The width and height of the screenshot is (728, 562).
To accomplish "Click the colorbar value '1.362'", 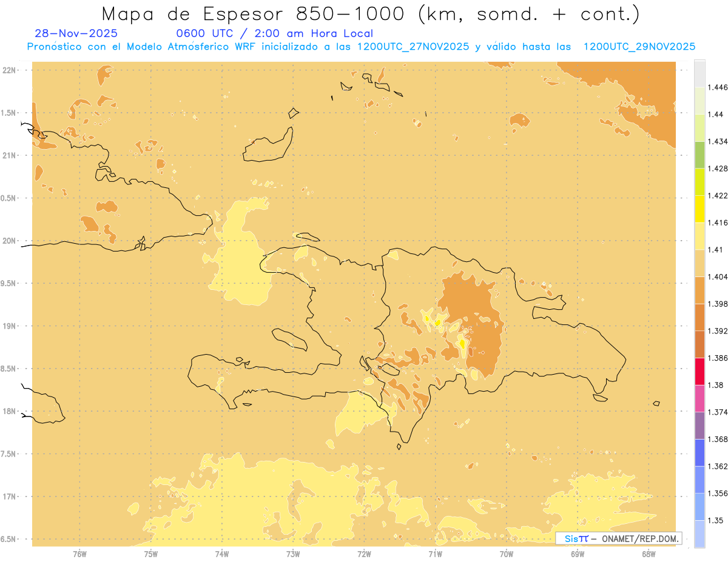I will (718, 466).
